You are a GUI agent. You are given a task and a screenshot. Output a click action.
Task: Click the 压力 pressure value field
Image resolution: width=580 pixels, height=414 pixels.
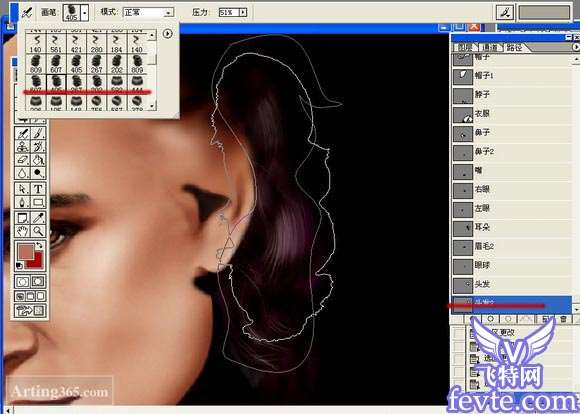(229, 13)
